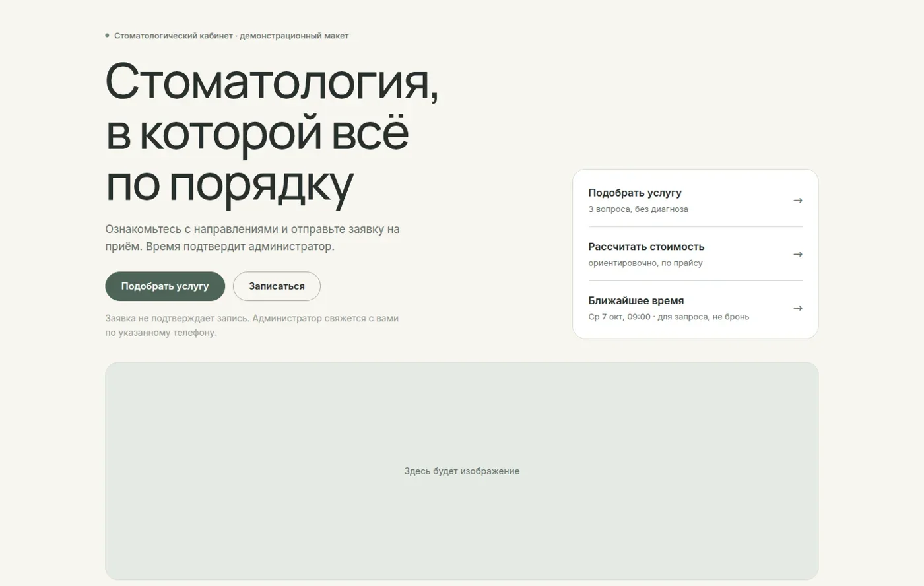The width and height of the screenshot is (924, 586).
Task: Click the arrow beside 'Подобрать услугу' in the card
Action: pyautogui.click(x=797, y=200)
